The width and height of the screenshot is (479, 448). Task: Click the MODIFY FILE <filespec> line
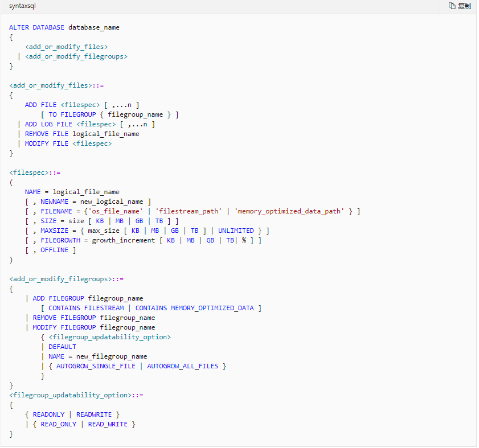click(68, 143)
